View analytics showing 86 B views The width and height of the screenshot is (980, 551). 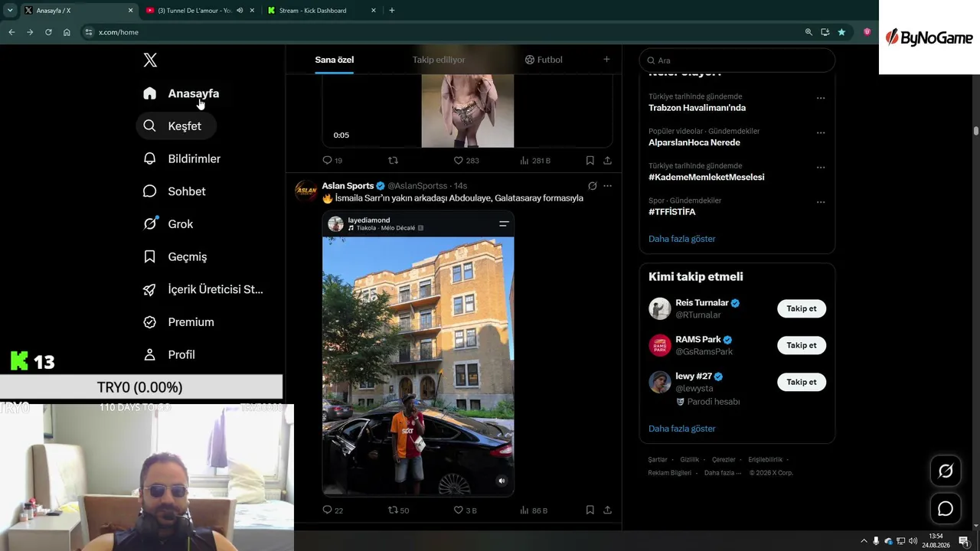tap(534, 510)
